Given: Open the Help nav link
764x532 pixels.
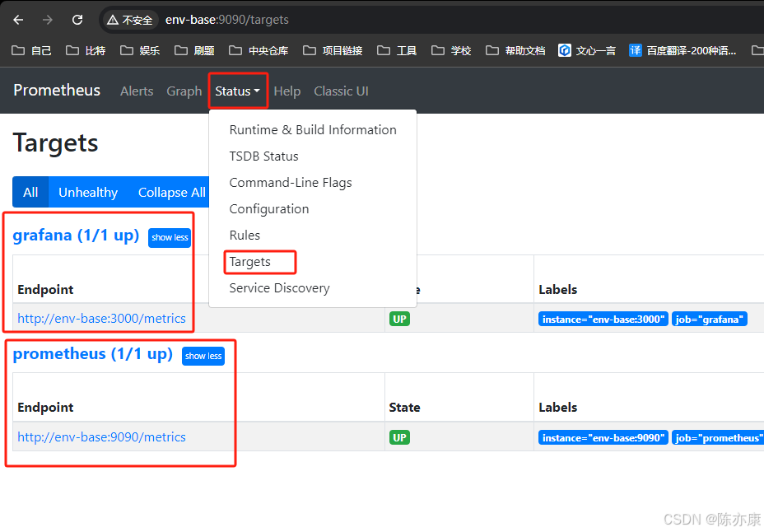Looking at the screenshot, I should pyautogui.click(x=287, y=91).
